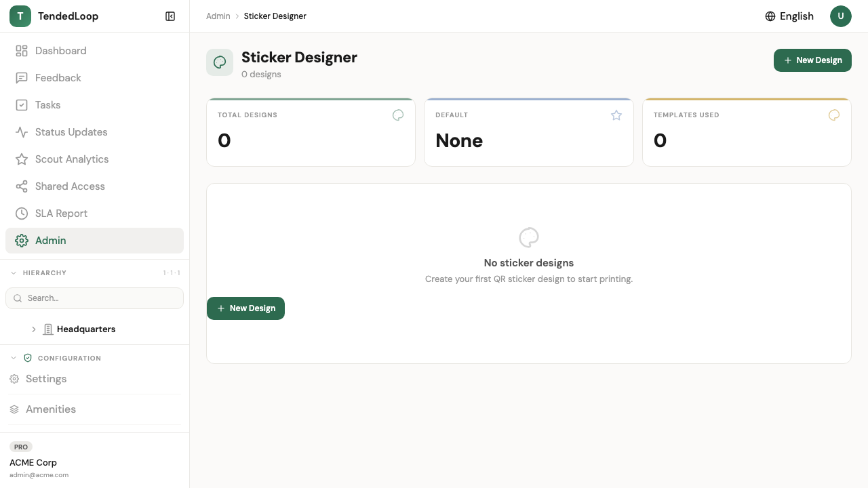Open Amenities in Configuration
This screenshot has height=488, width=868.
tap(51, 409)
